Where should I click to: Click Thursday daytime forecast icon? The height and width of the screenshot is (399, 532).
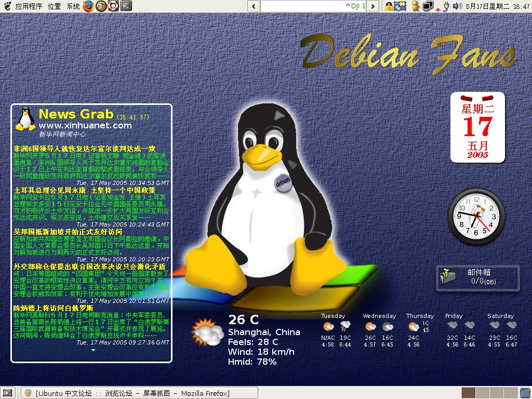click(x=413, y=326)
